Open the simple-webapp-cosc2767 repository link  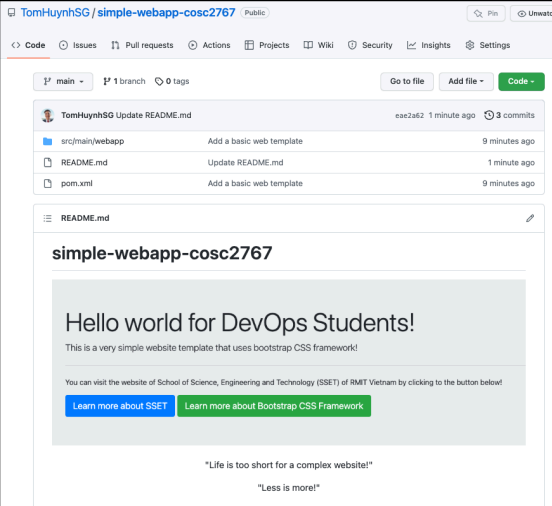[x=166, y=13]
